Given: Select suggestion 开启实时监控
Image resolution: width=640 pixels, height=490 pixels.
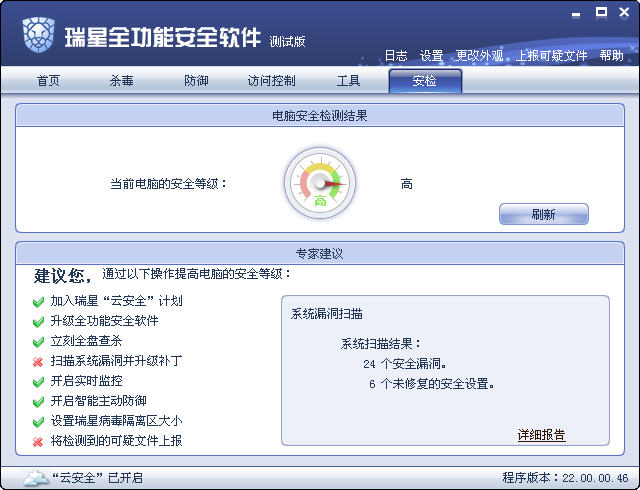Looking at the screenshot, I should (86, 381).
